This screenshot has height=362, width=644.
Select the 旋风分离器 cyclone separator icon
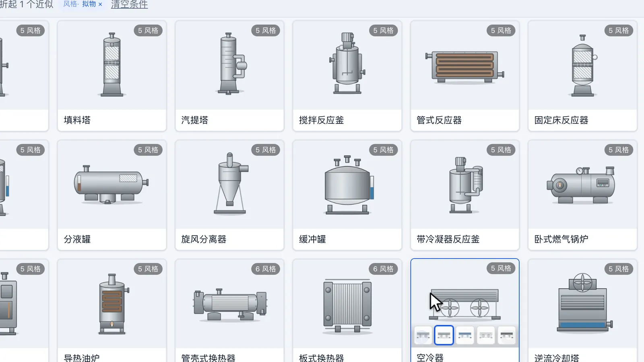coord(231,183)
